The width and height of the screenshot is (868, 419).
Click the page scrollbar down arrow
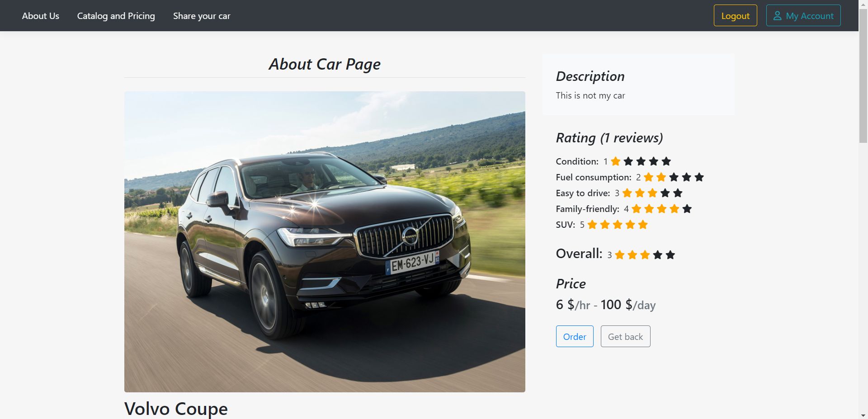863,415
